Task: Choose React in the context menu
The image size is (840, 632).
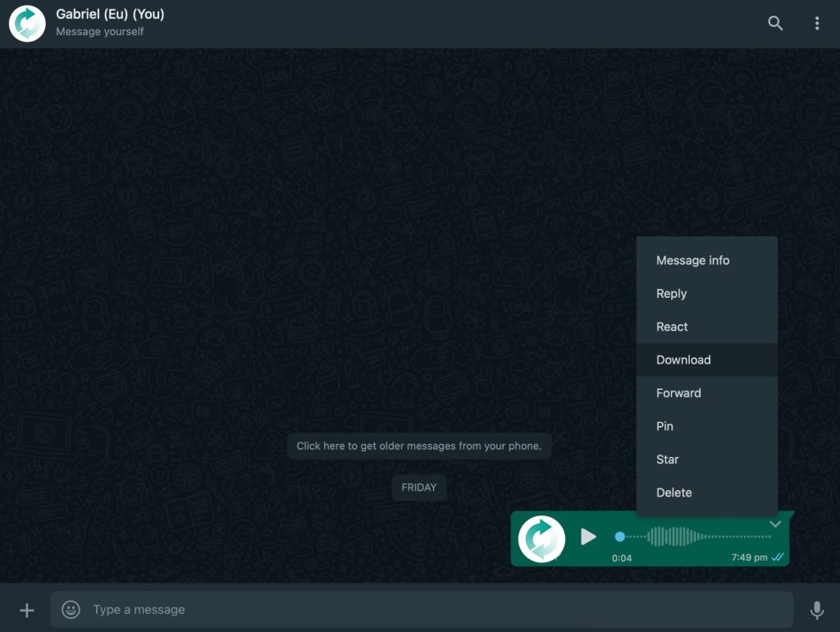Action: (706, 327)
